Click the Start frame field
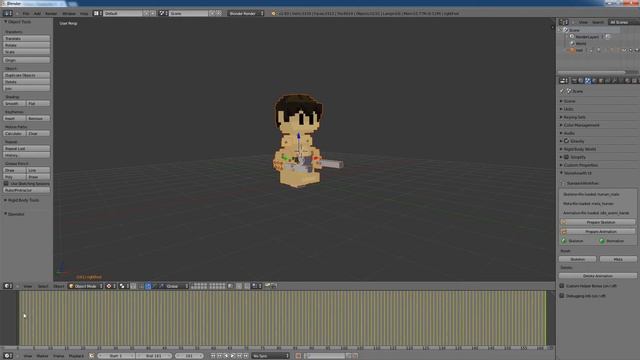This screenshot has height=360, width=640. click(x=115, y=356)
